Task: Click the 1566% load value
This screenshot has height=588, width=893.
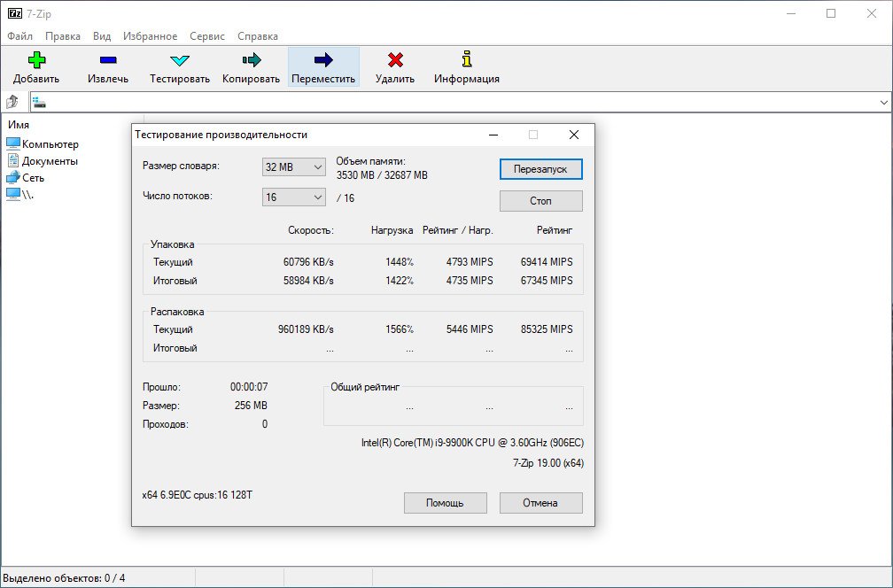Action: coord(400,329)
